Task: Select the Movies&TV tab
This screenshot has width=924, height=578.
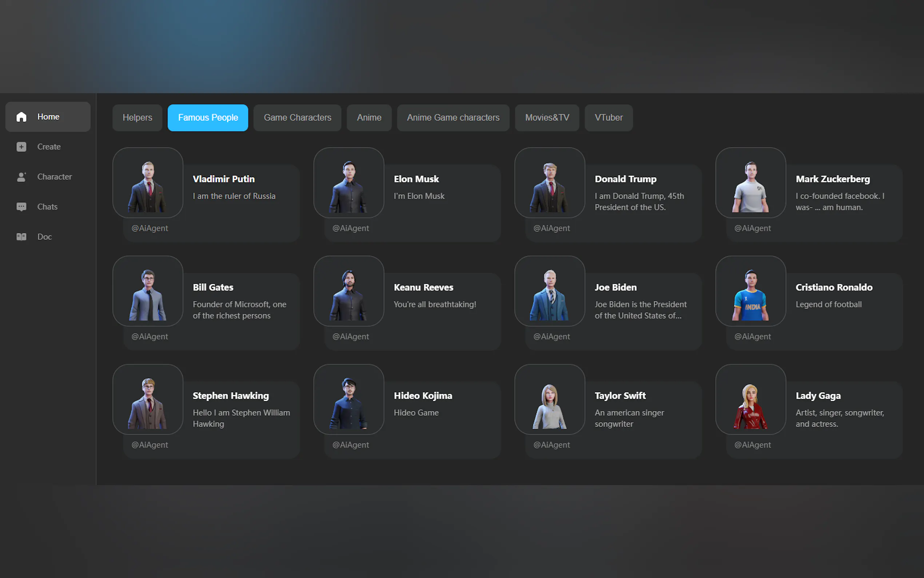Action: coord(547,118)
